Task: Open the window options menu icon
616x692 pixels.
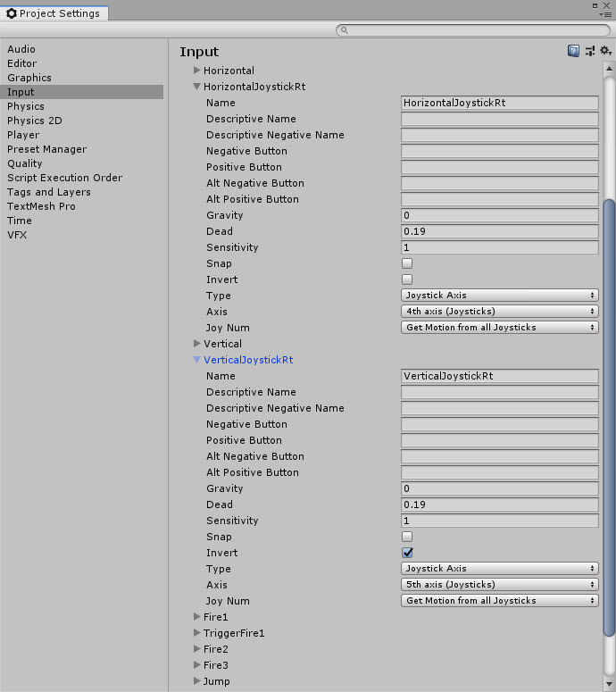Action: point(606,13)
